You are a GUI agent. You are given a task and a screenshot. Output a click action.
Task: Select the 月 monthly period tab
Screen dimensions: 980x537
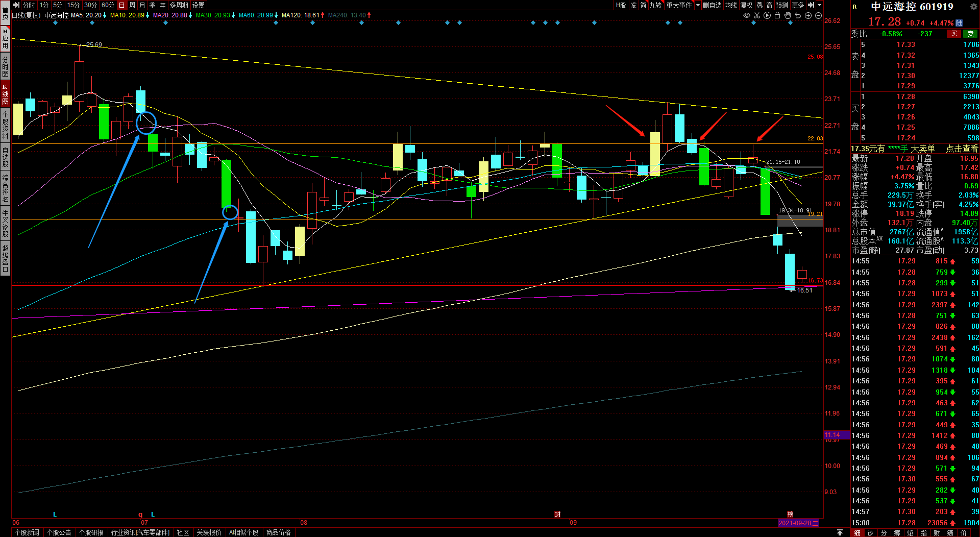tap(142, 5)
